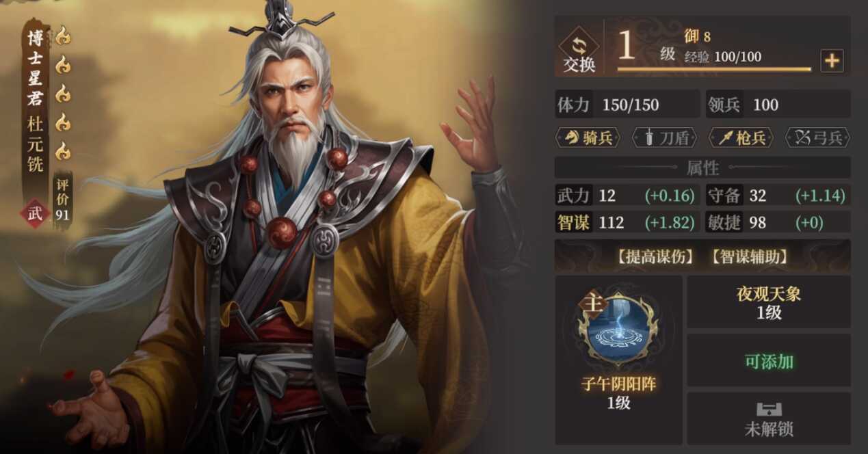
Task: Select the 刀盾 sword-shield troop type
Action: [x=664, y=137]
